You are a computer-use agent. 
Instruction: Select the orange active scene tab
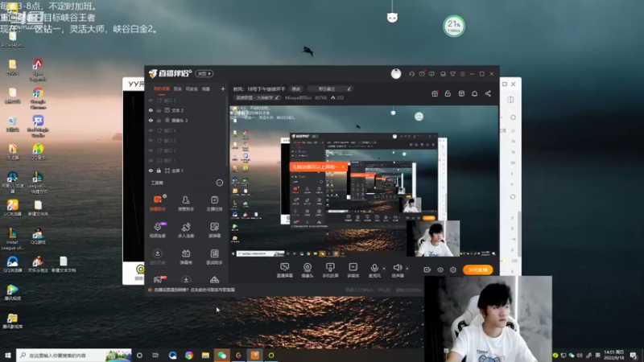pos(162,88)
